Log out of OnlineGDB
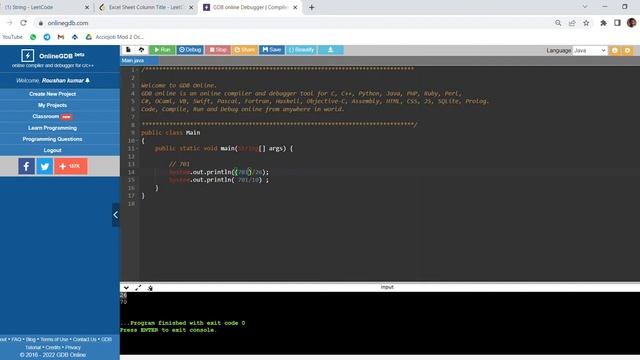The height and width of the screenshot is (360, 640). 52,150
